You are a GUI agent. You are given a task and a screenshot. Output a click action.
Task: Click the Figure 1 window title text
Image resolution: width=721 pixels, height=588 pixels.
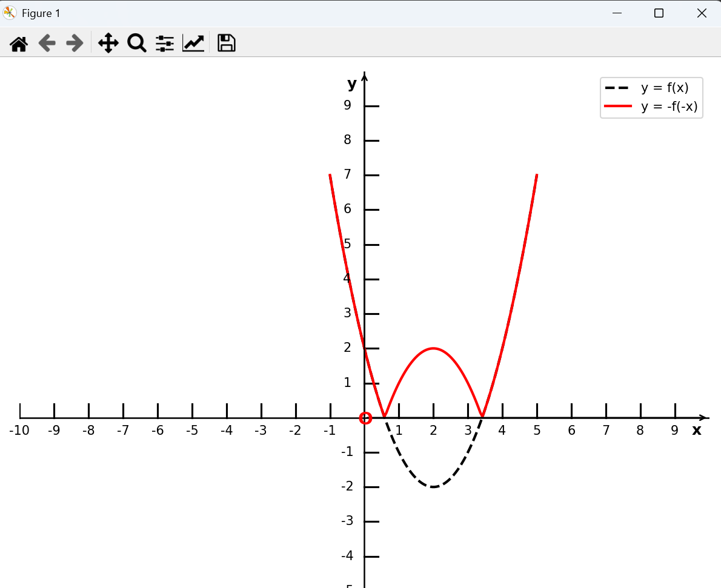(x=41, y=13)
